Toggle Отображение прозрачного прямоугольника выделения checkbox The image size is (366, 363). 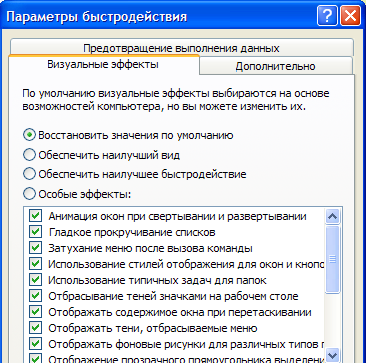pos(35,359)
